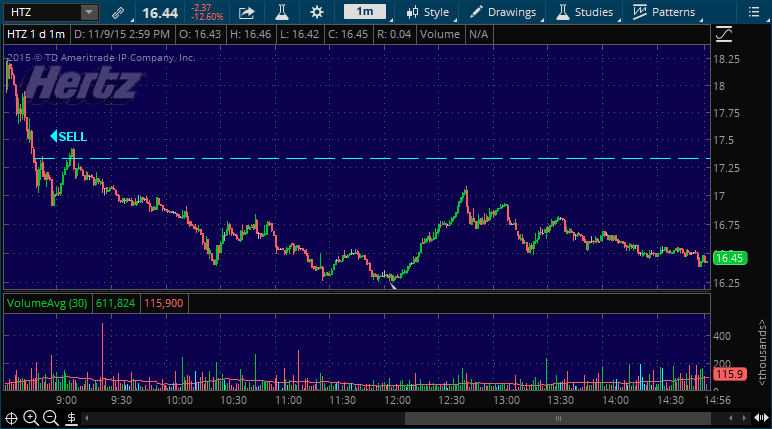Image resolution: width=772 pixels, height=429 pixels.
Task: Click the link/clip chart icon
Action: tap(118, 12)
